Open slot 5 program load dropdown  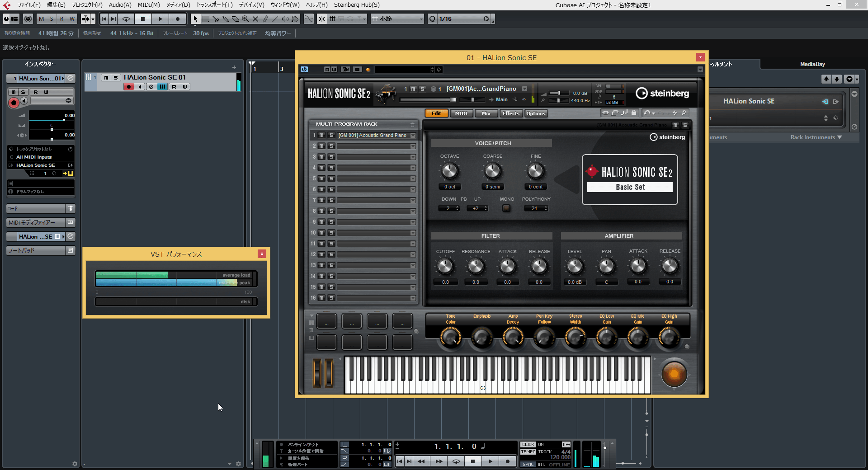point(413,179)
